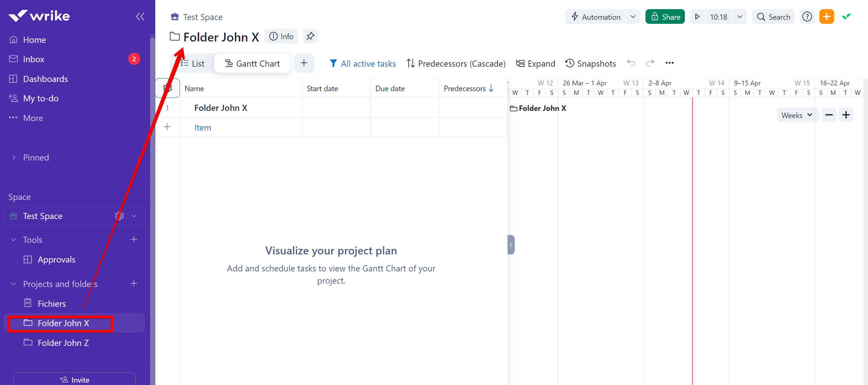This screenshot has height=385, width=868.
Task: Open the help question mark icon
Action: point(807,17)
